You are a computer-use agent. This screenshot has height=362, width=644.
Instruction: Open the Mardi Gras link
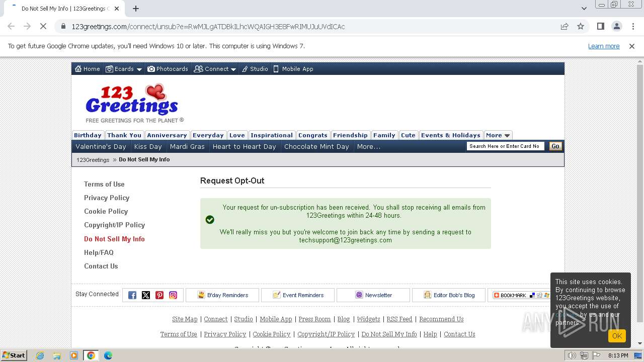point(187,147)
